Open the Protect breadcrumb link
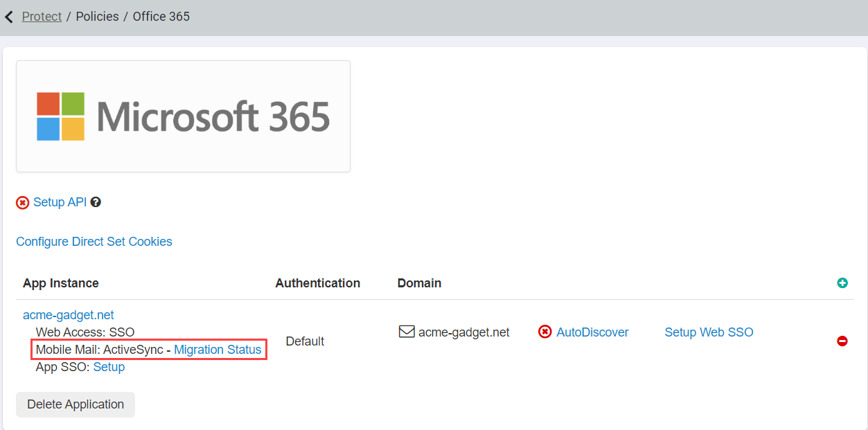Screen dimensions: 868x430 42,17
